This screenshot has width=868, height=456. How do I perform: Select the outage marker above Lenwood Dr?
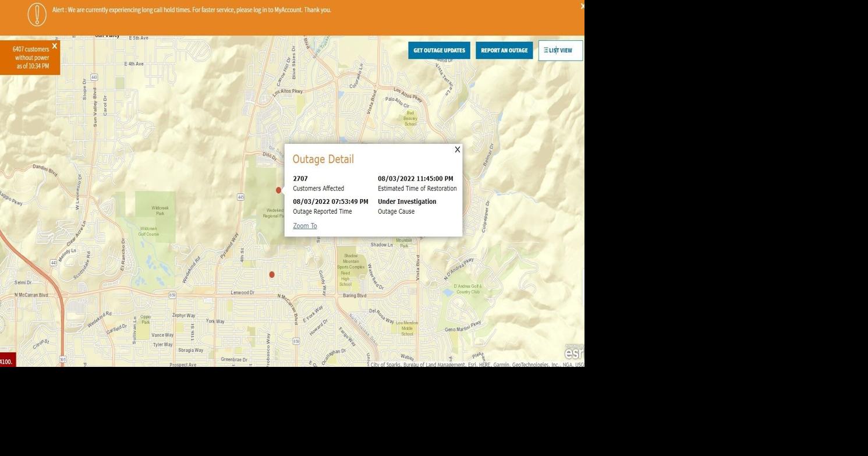click(271, 274)
